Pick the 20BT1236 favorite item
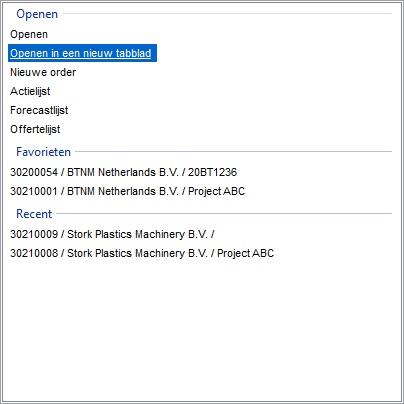This screenshot has width=404, height=404. click(x=123, y=172)
